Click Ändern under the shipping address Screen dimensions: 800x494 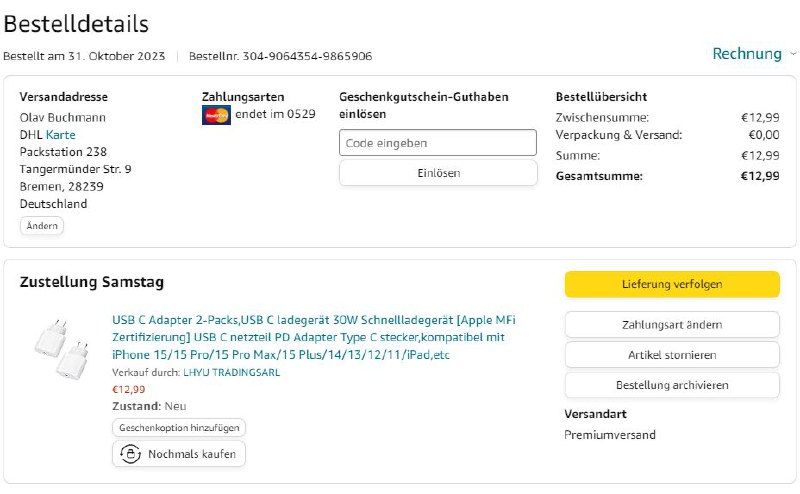(x=42, y=226)
